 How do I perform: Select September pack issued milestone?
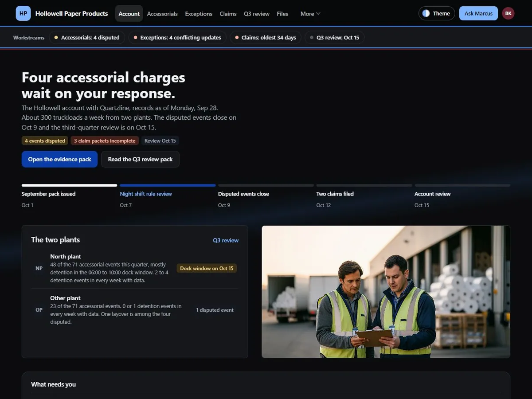(69, 196)
